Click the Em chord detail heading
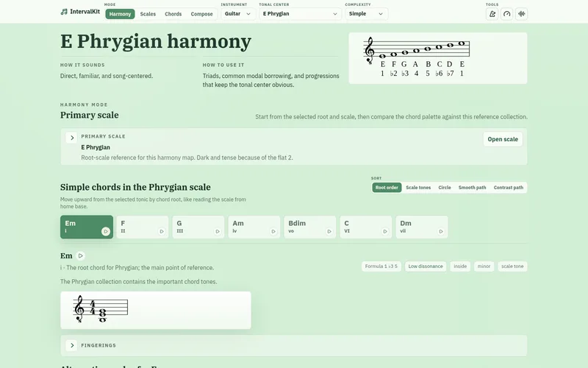 click(66, 255)
